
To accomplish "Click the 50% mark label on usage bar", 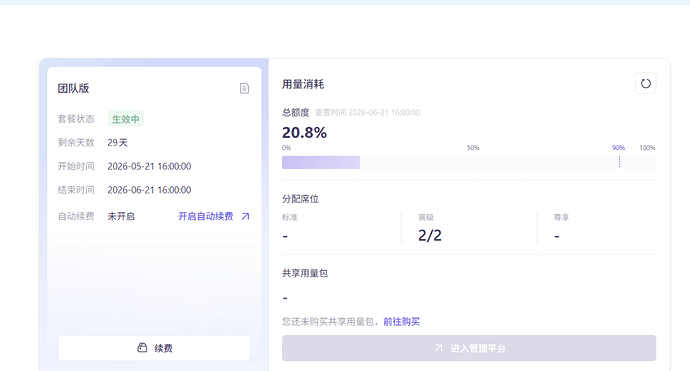I will pyautogui.click(x=473, y=148).
